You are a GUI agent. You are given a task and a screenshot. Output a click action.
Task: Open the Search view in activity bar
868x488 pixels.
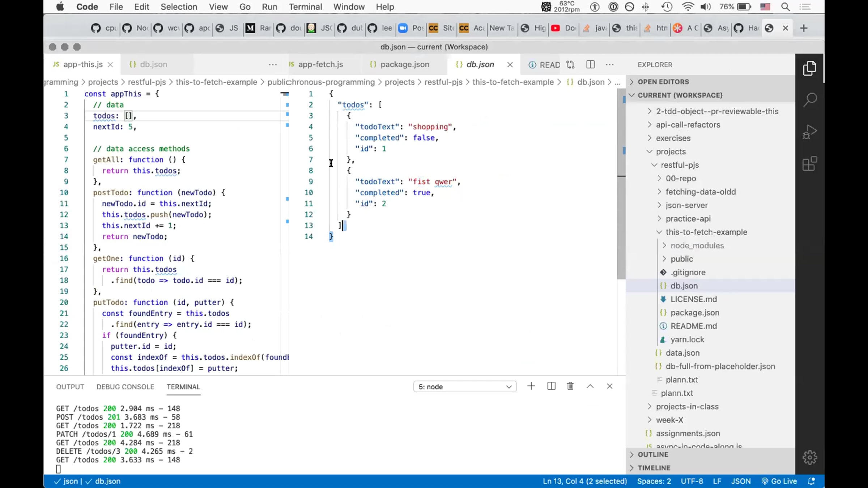[809, 100]
